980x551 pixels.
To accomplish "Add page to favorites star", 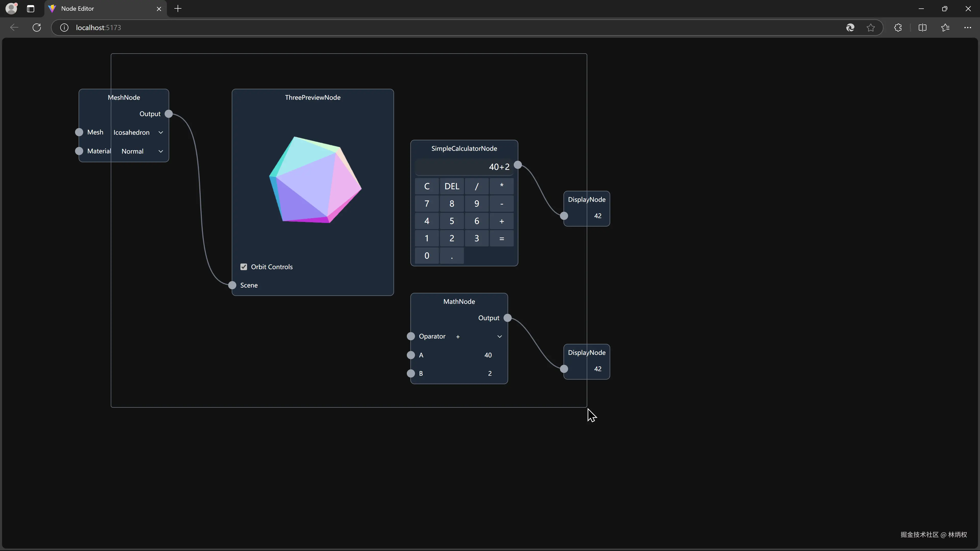I will click(871, 27).
